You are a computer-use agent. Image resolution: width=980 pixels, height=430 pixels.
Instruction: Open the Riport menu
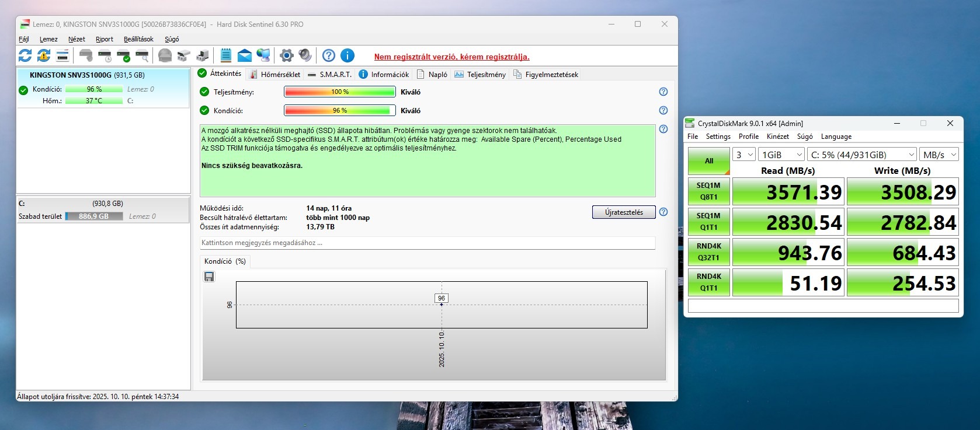[105, 39]
